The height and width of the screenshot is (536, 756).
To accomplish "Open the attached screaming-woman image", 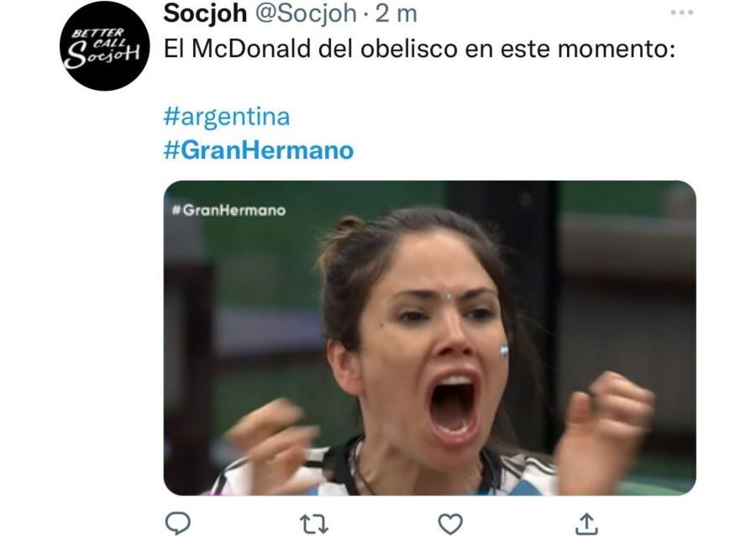I will (x=429, y=338).
